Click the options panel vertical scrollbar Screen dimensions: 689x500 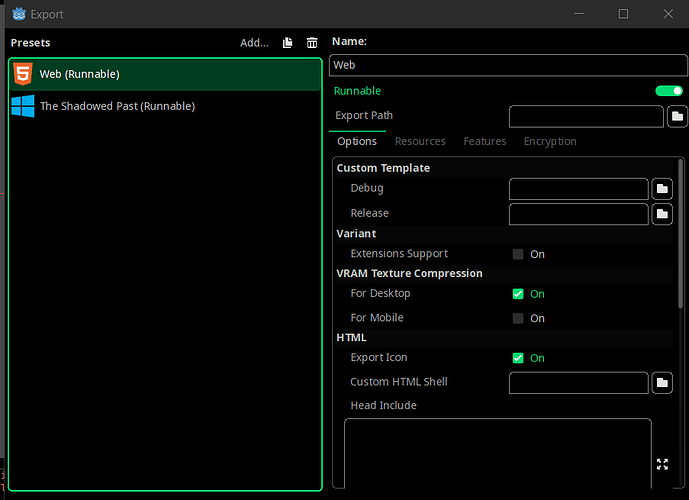[x=680, y=234]
